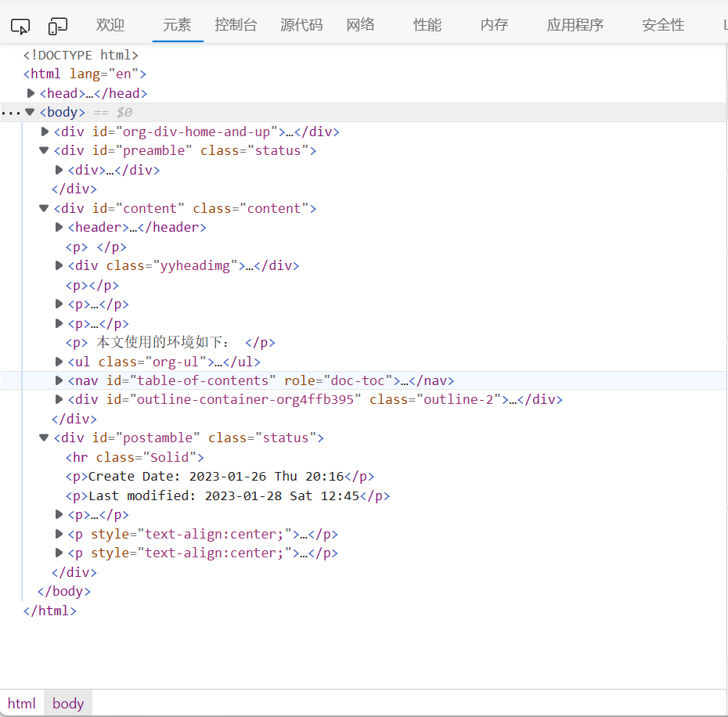
Task: Select the 性能 tab
Action: 427,25
